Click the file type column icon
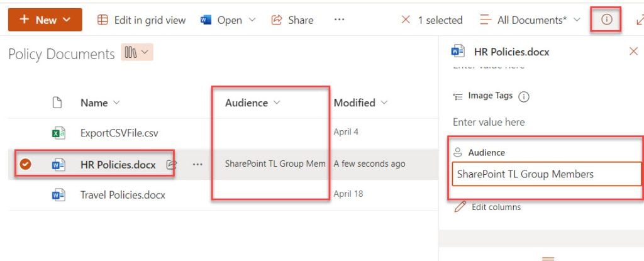The image size is (644, 261). [57, 103]
